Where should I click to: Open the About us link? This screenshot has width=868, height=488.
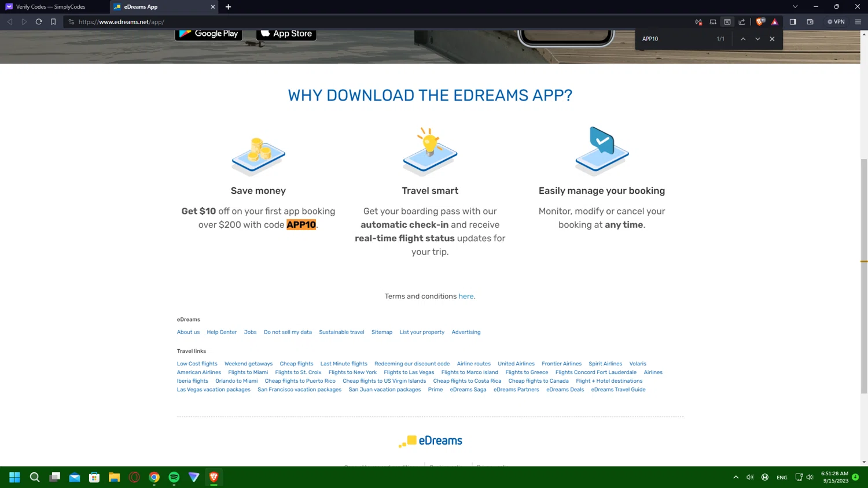pos(188,332)
